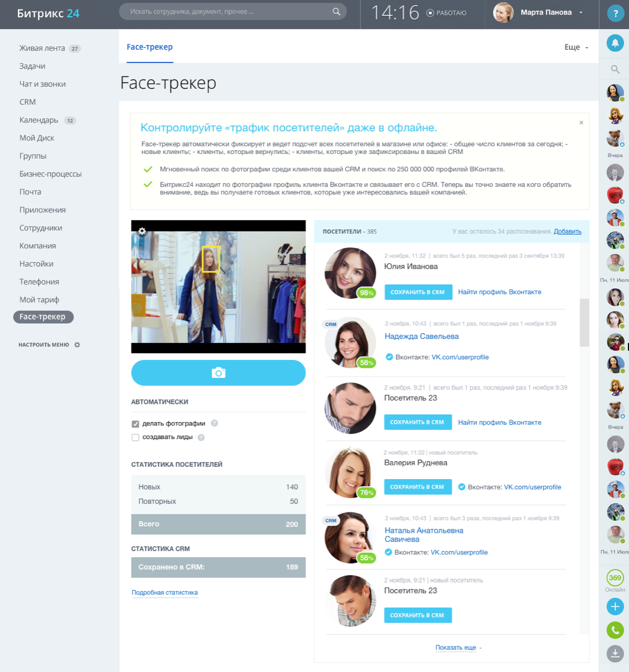Open Задачи in left menu
This screenshot has height=672, width=629.
point(33,66)
